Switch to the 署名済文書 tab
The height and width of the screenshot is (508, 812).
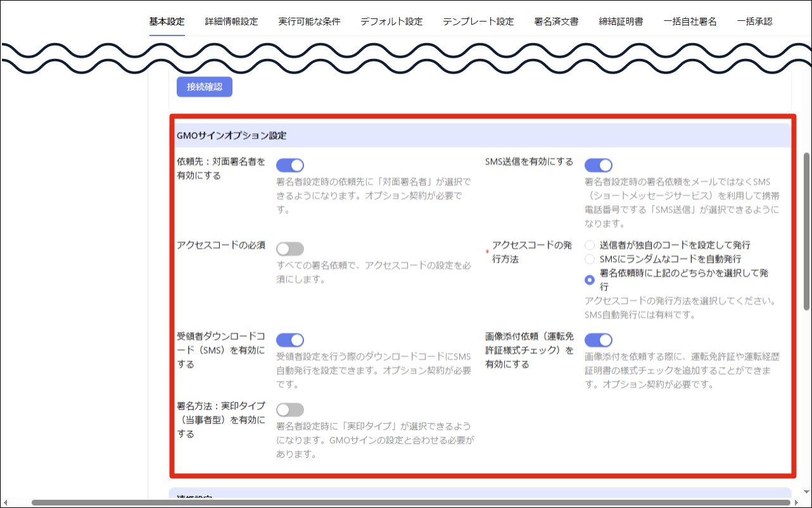coord(556,22)
